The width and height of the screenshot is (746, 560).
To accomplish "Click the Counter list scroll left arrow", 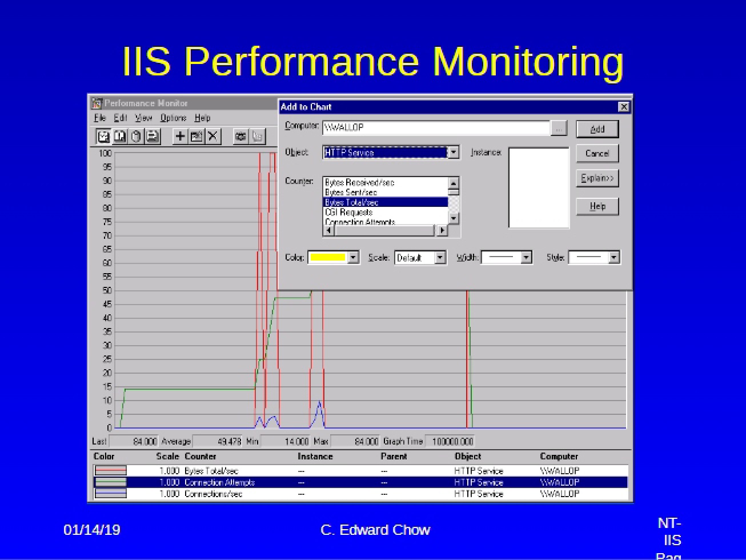I will 328,230.
